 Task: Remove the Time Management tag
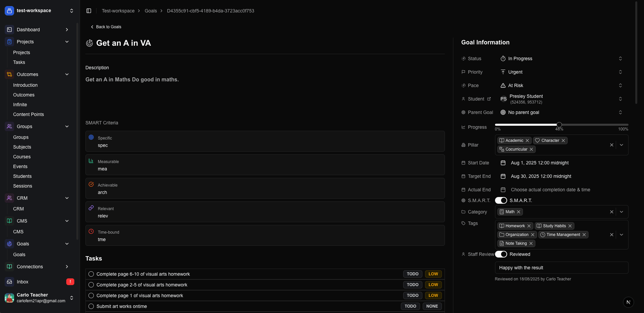tap(584, 235)
